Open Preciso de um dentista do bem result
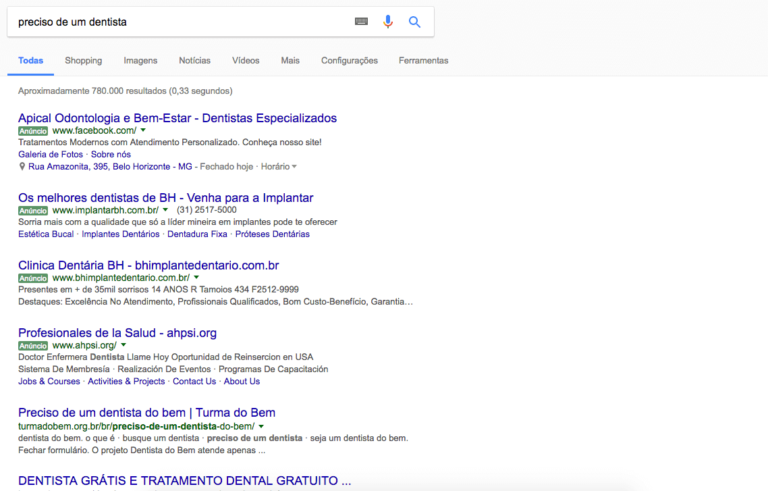This screenshot has height=491, width=768. tap(146, 412)
